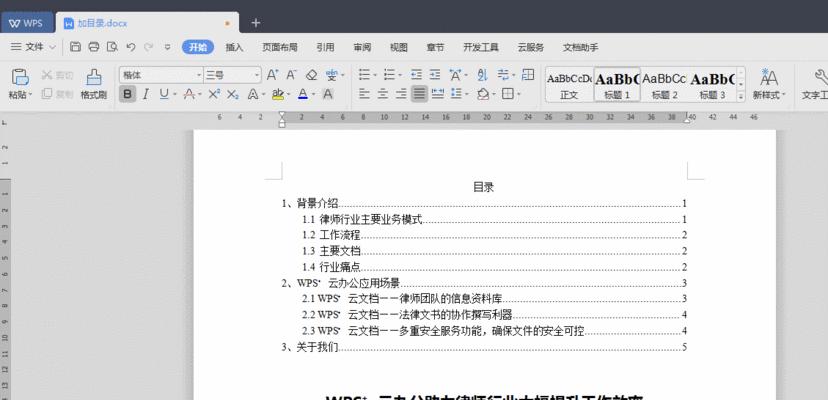This screenshot has width=828, height=400.
Task: Click the Chinese layout A icon
Action: pos(455,75)
